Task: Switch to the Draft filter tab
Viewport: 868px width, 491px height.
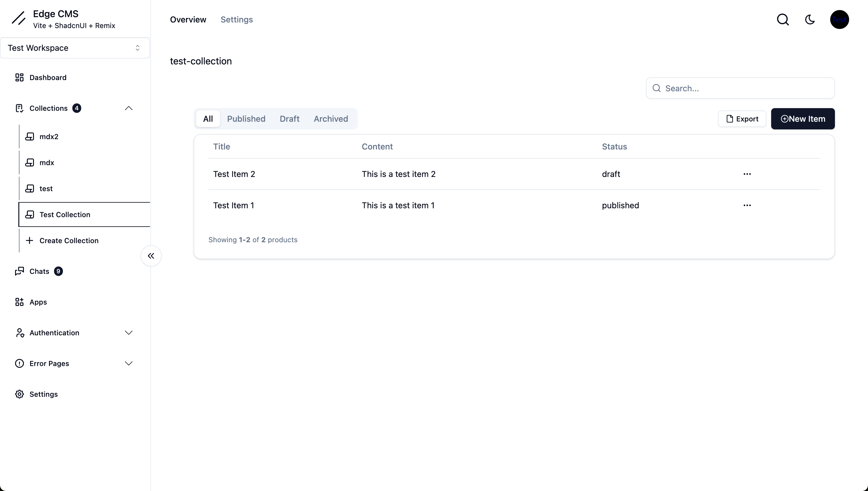Action: 289,119
